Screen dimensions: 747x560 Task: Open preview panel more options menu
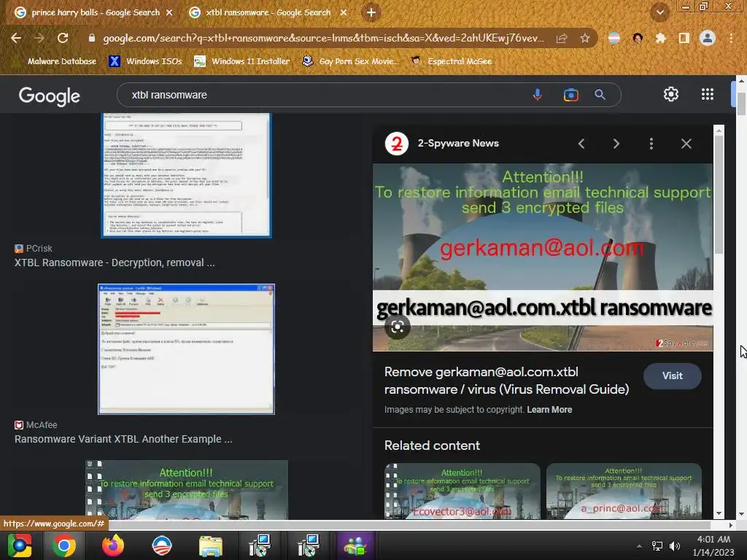[651, 144]
